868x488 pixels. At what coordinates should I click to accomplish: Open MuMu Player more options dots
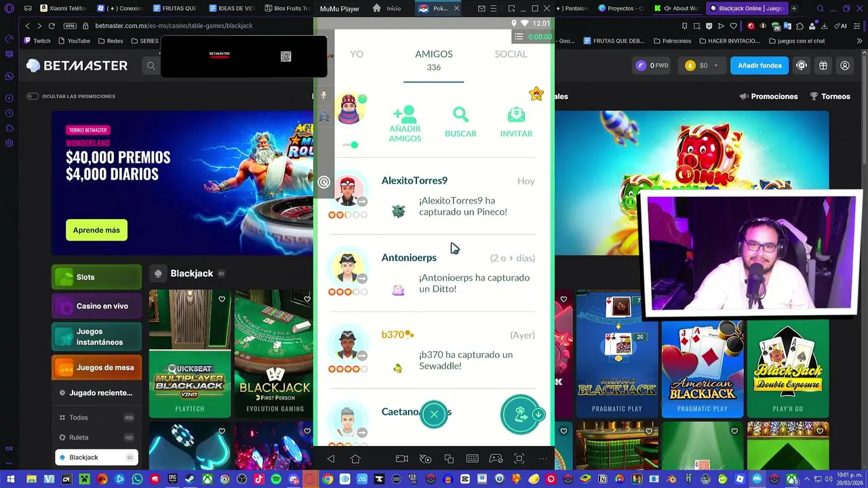(542, 459)
